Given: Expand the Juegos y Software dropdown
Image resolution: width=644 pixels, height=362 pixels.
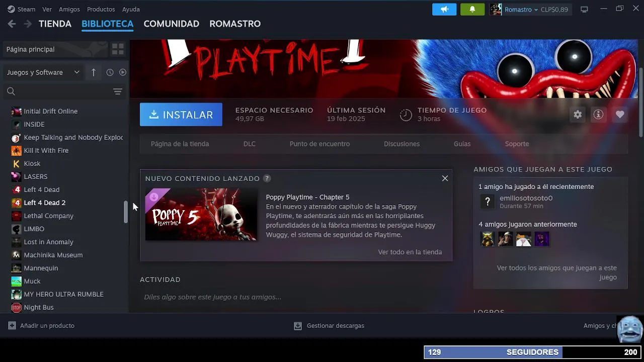Looking at the screenshot, I should [x=43, y=72].
